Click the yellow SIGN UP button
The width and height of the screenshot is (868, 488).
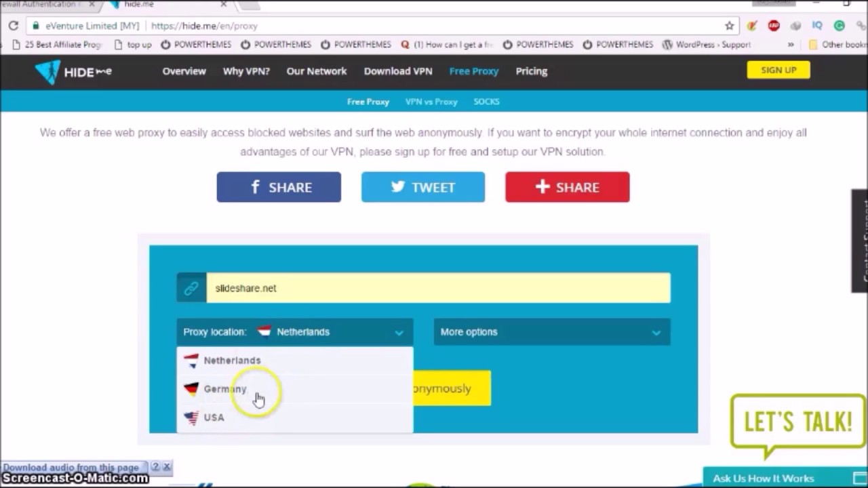click(778, 70)
